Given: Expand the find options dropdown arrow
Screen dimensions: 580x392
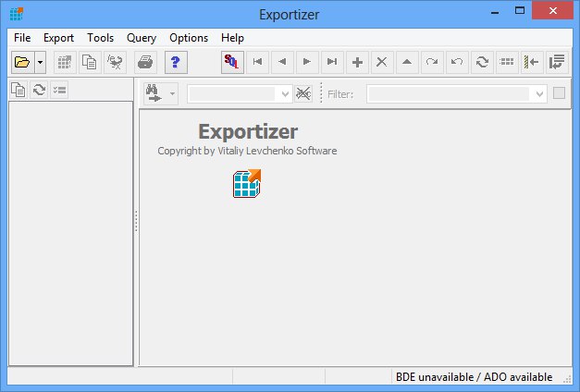Looking at the screenshot, I should 172,93.
